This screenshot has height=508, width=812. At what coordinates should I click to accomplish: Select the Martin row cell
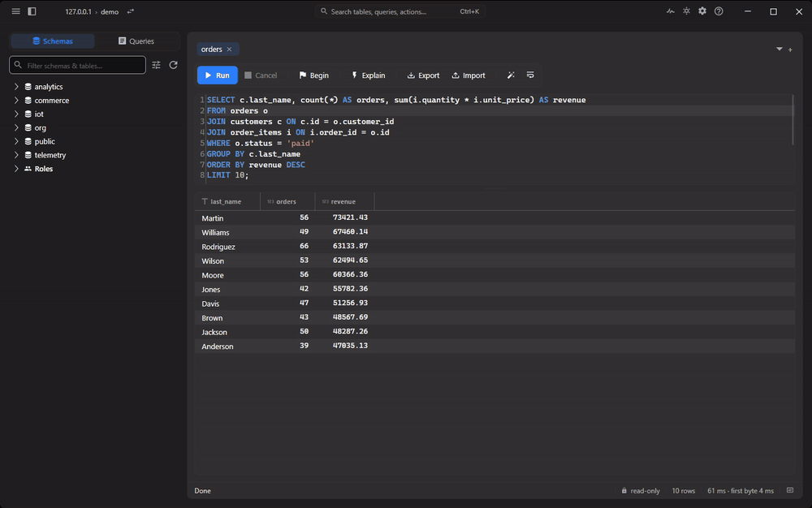click(x=227, y=218)
